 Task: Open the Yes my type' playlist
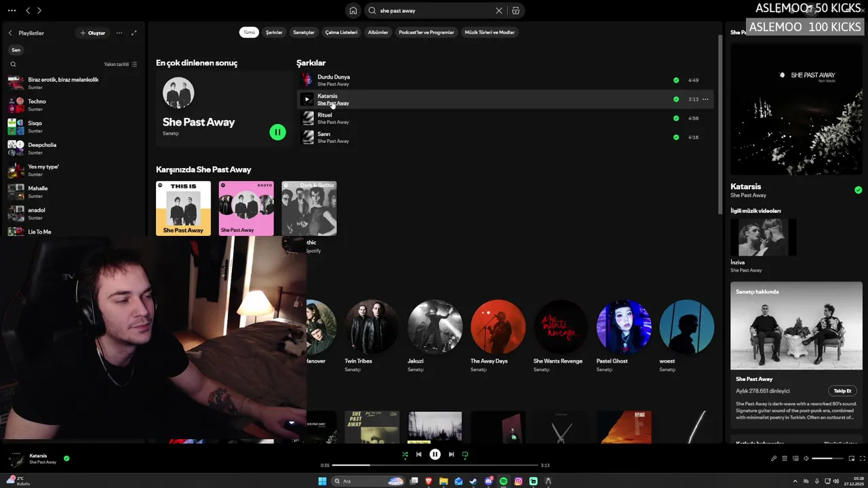[73, 169]
